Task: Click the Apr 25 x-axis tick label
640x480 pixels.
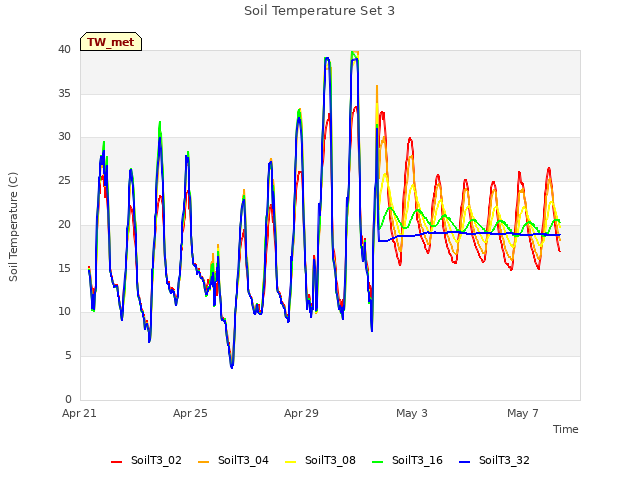Action: [190, 413]
